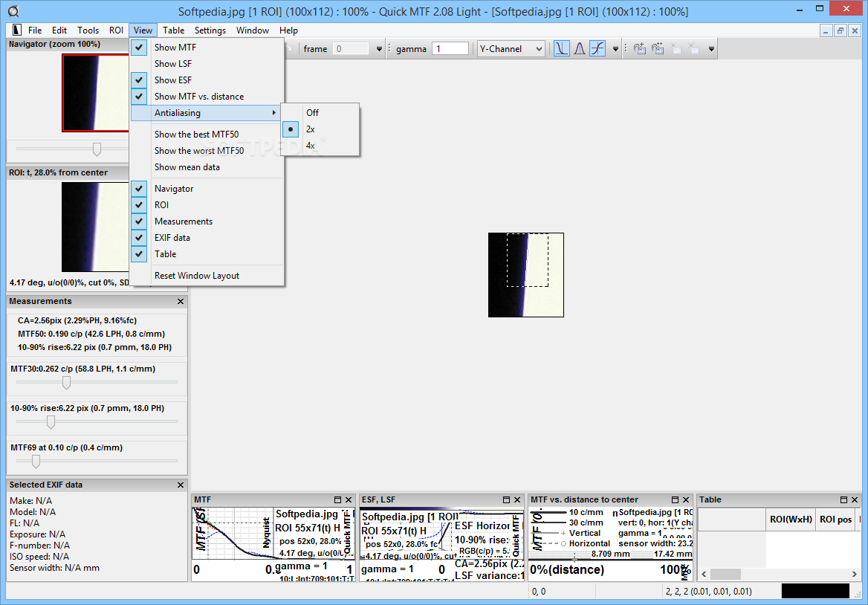Maximize the ESF, LSF panel
This screenshot has height=605, width=868.
(506, 499)
